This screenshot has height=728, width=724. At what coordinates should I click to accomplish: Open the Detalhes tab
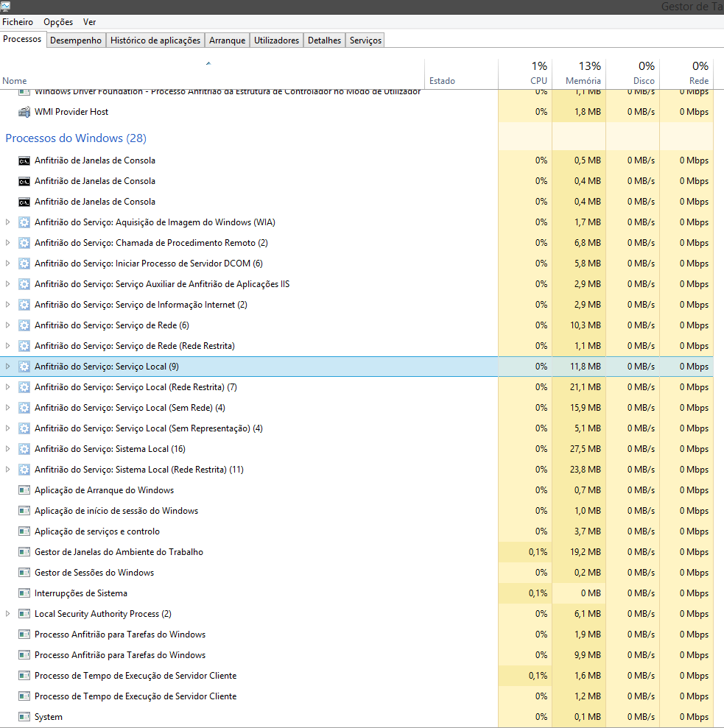click(x=324, y=40)
